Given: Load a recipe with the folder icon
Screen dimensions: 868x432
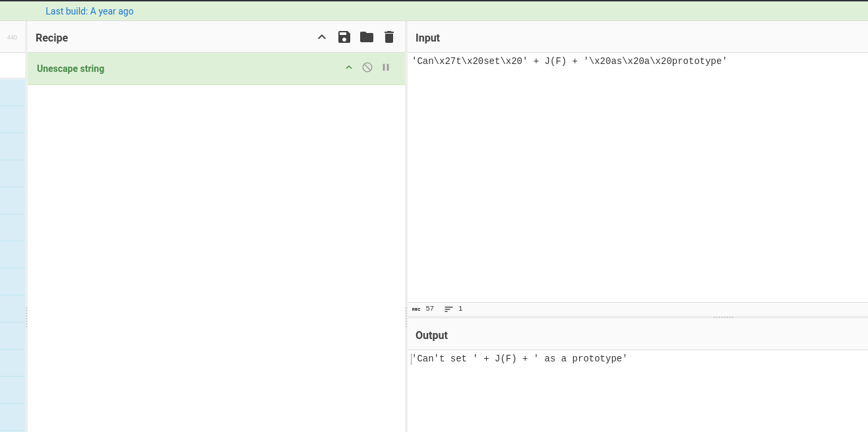Looking at the screenshot, I should pyautogui.click(x=367, y=37).
